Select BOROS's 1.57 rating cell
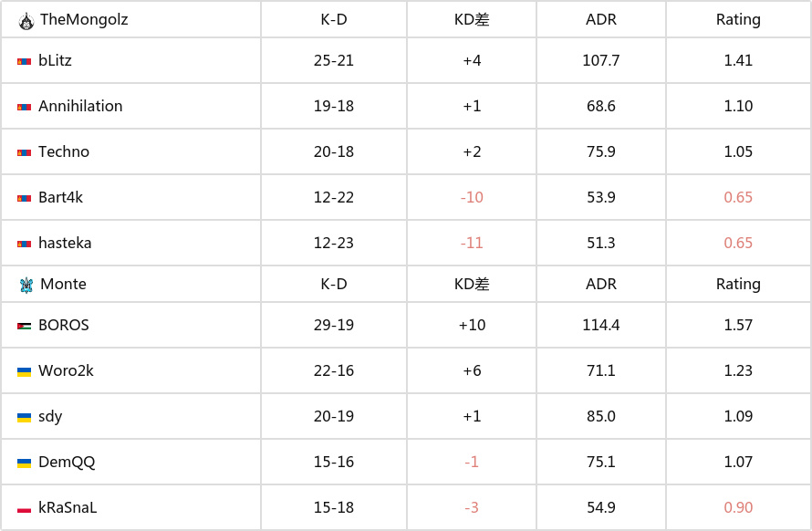The height and width of the screenshot is (531, 812). pos(738,325)
